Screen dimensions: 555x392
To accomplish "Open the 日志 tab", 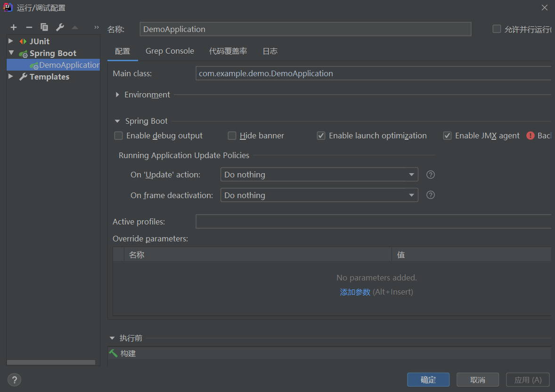I will pyautogui.click(x=270, y=51).
